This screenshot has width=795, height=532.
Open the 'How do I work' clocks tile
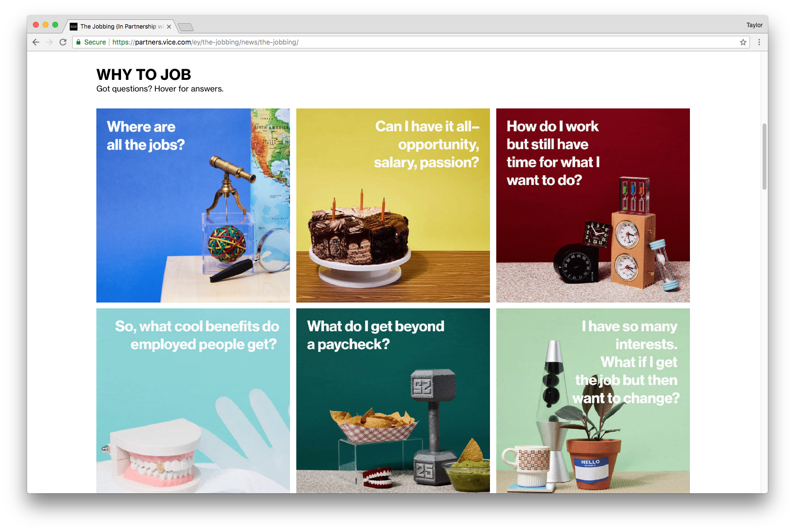(593, 205)
